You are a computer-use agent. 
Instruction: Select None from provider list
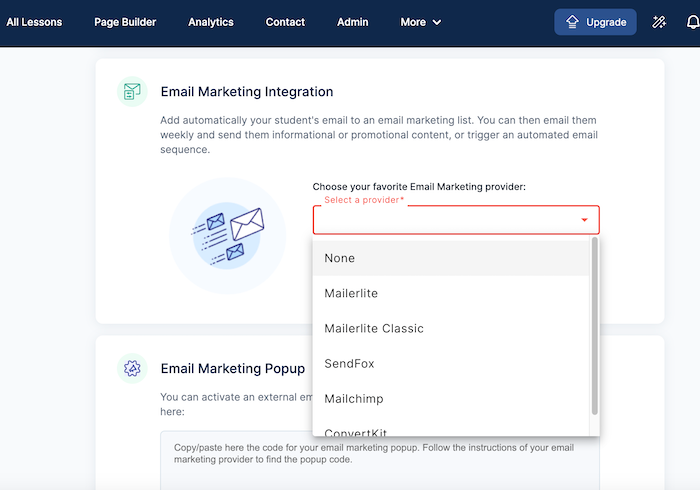[451, 258]
